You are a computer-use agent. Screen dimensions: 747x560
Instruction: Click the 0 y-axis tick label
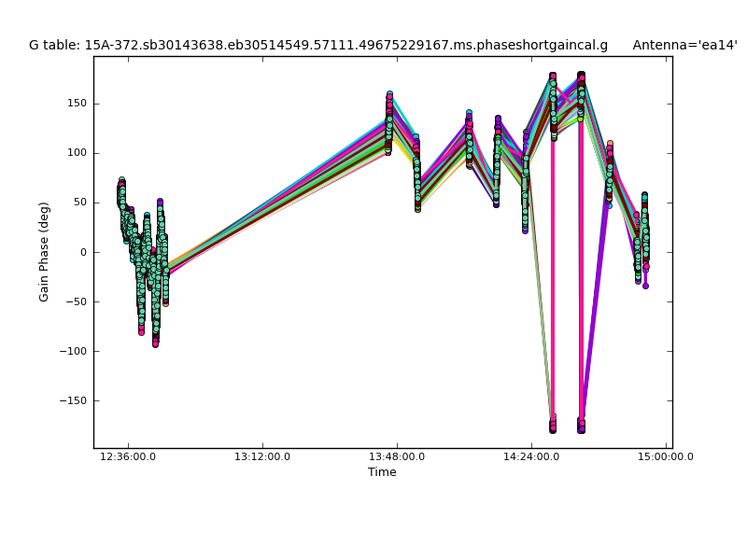tap(83, 252)
